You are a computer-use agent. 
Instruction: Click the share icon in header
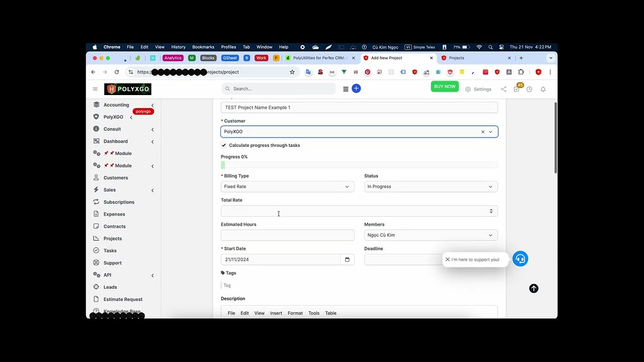point(504,89)
